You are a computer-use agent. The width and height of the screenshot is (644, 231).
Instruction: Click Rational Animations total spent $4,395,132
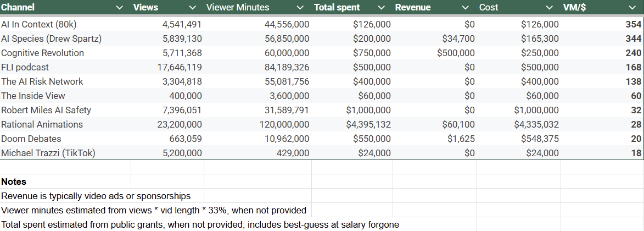pos(368,124)
